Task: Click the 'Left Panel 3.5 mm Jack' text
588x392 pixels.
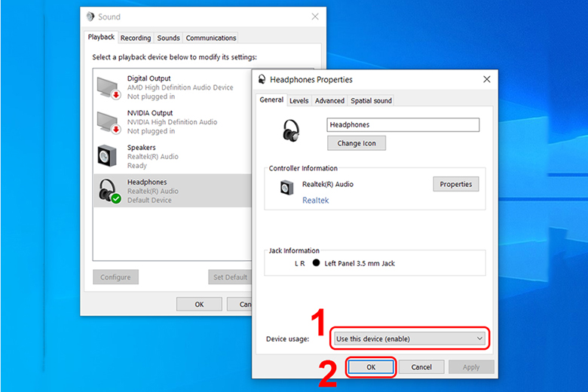Action: click(360, 263)
